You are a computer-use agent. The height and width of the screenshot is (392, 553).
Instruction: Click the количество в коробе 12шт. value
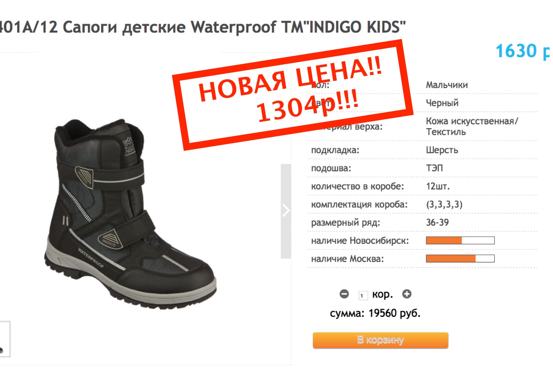tap(438, 186)
